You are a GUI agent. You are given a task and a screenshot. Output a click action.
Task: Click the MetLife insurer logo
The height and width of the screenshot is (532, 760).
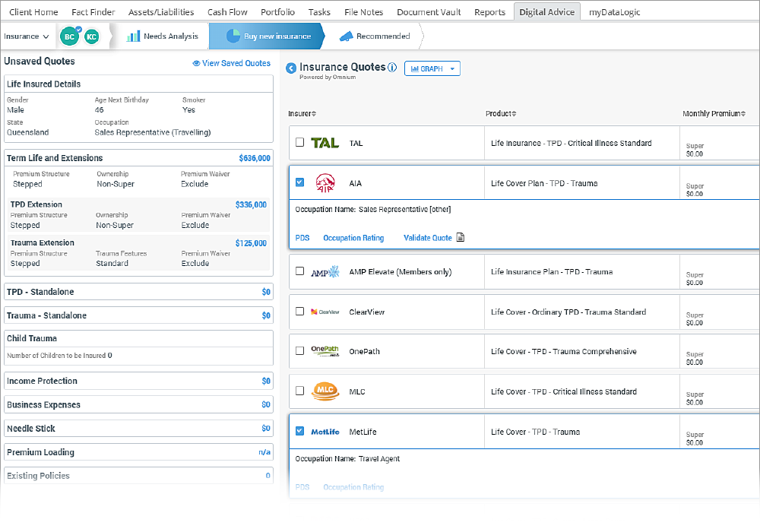pos(325,432)
